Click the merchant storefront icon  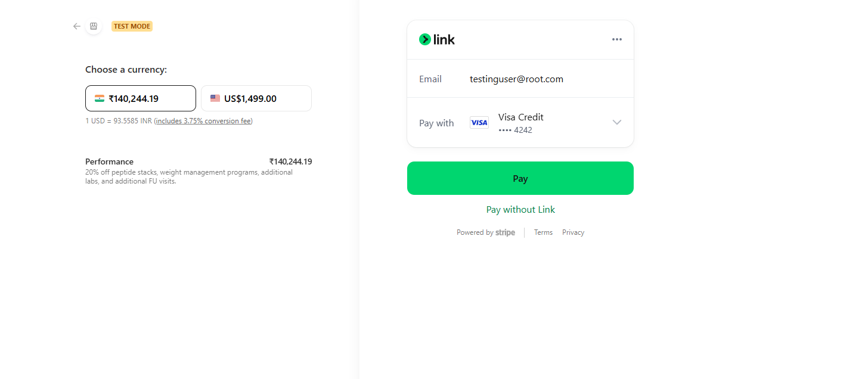point(94,26)
